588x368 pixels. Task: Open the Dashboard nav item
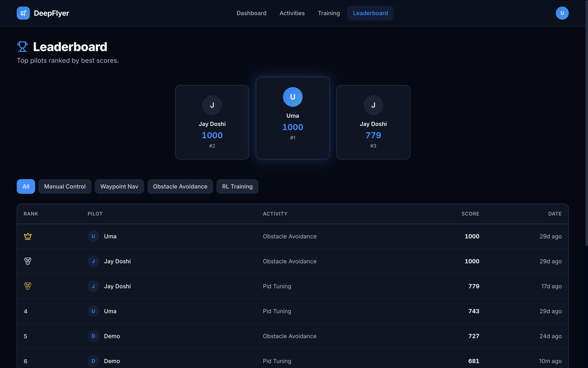click(x=252, y=13)
